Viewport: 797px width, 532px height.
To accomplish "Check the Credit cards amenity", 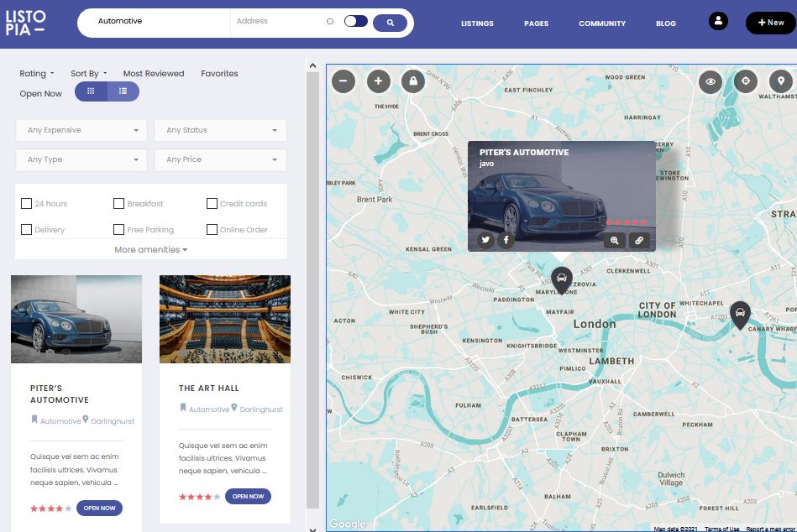I will click(x=212, y=204).
